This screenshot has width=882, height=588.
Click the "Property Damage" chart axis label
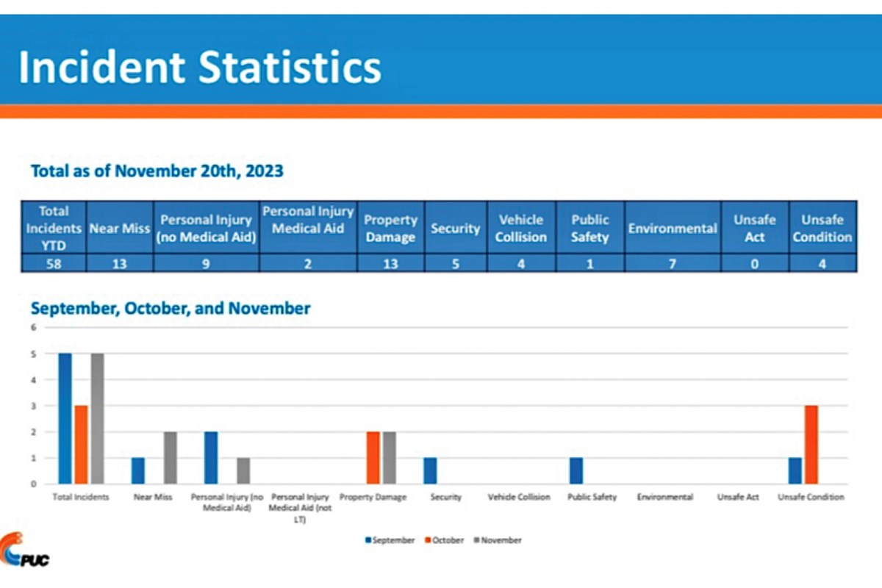click(x=373, y=498)
